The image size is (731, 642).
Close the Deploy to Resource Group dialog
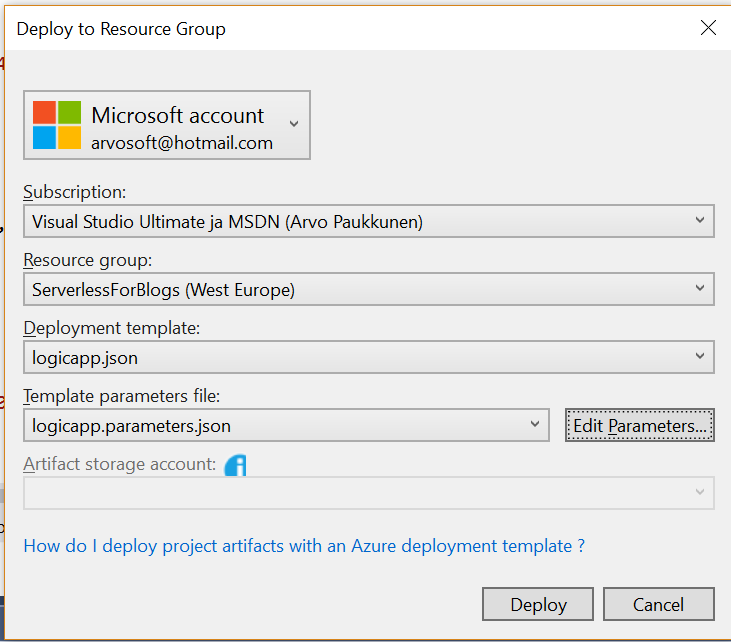click(708, 28)
